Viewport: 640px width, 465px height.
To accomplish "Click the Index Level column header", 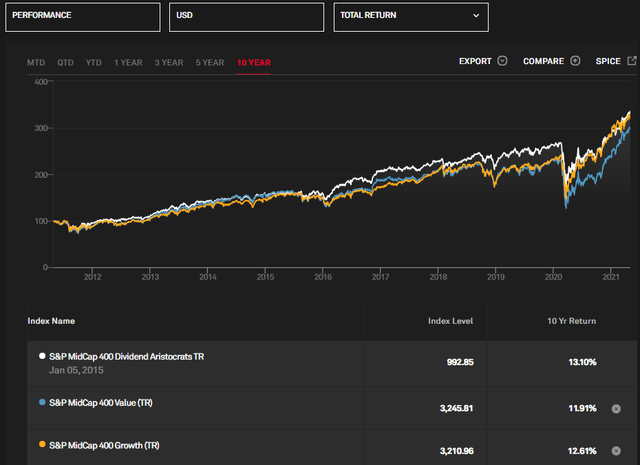I will [451, 321].
